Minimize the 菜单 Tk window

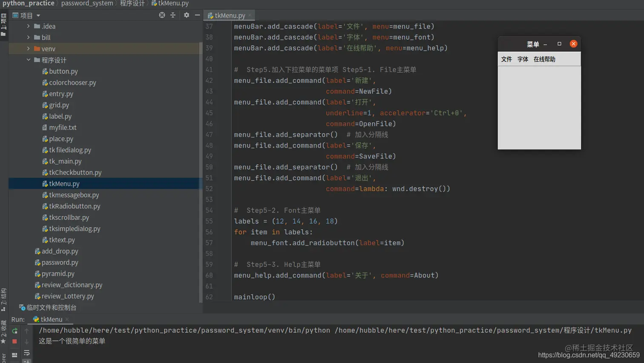click(x=545, y=44)
